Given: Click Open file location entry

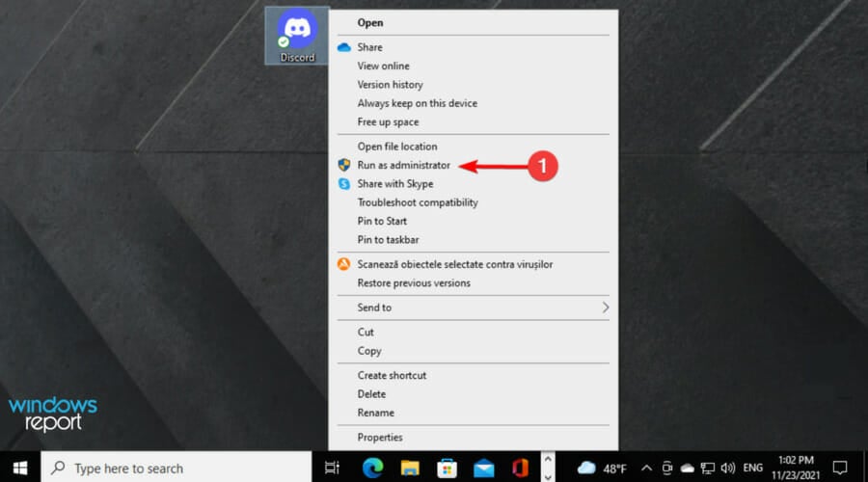Looking at the screenshot, I should 397,147.
